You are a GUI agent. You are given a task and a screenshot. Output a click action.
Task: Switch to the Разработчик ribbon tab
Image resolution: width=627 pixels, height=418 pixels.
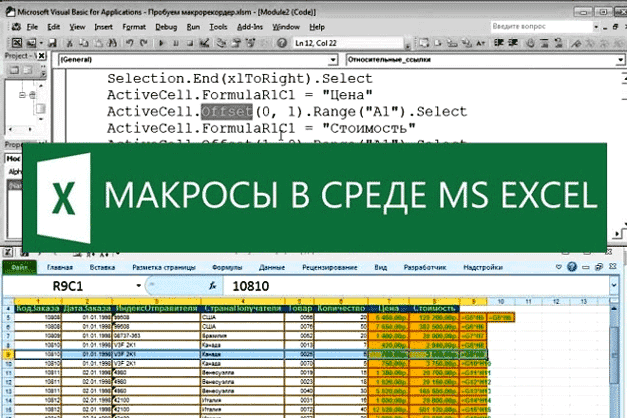click(x=423, y=268)
